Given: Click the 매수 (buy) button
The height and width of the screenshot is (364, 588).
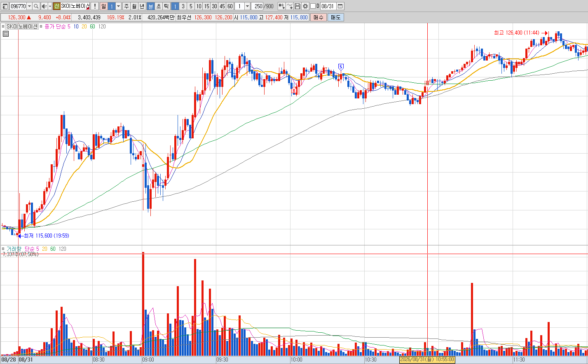Looking at the screenshot, I should tap(318, 17).
